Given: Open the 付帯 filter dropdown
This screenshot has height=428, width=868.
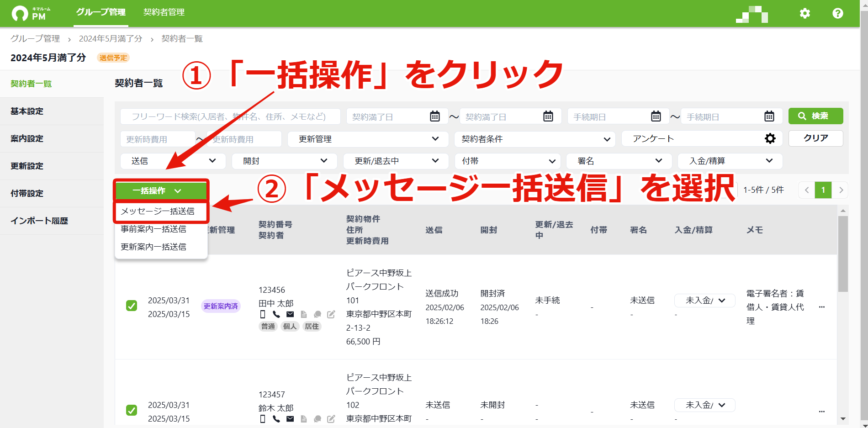Looking at the screenshot, I should coord(508,161).
